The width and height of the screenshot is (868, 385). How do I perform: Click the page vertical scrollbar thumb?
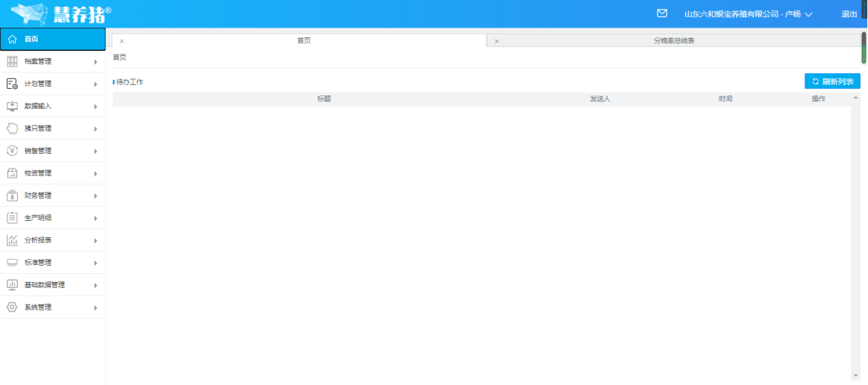[x=864, y=48]
